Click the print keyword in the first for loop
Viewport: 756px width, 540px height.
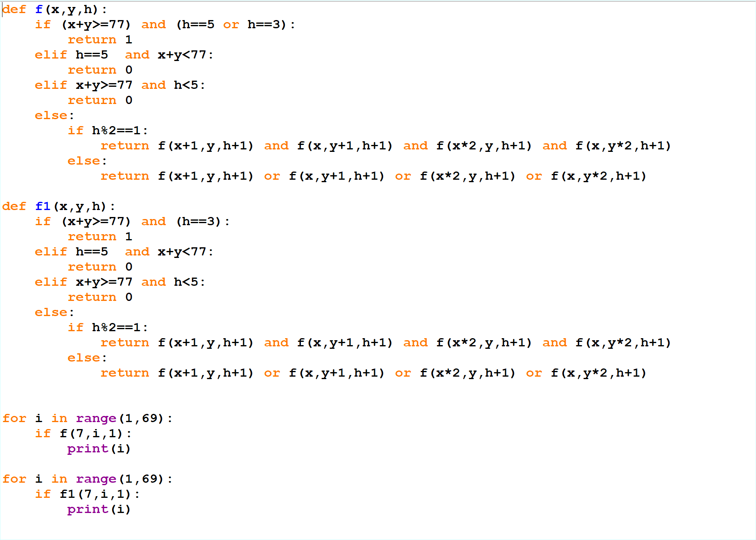click(x=88, y=449)
